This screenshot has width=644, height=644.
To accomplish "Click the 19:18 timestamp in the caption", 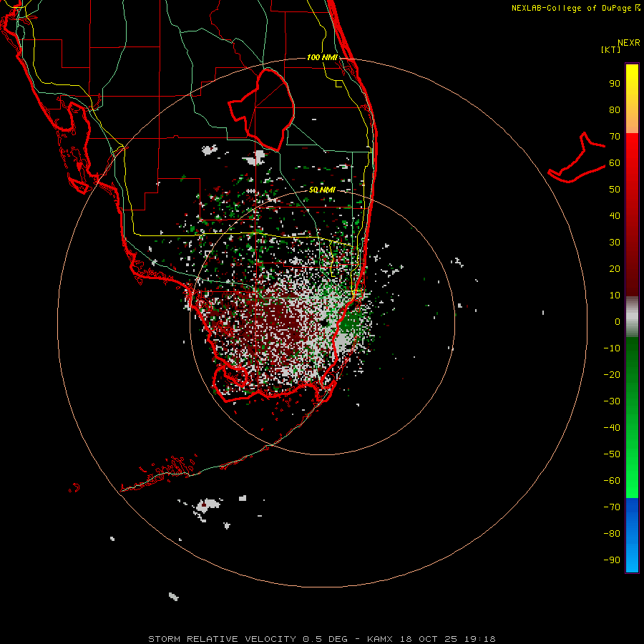I will coord(479,639).
